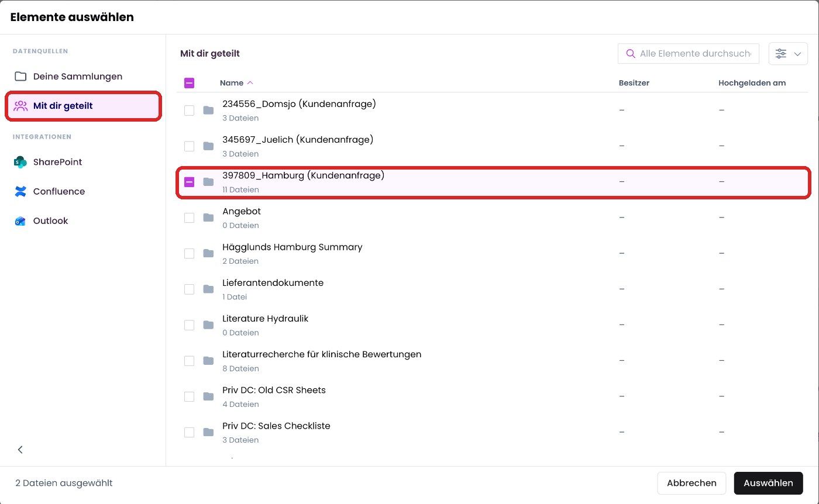This screenshot has height=504, width=819.
Task: Click the Confluence logo icon
Action: pos(20,191)
